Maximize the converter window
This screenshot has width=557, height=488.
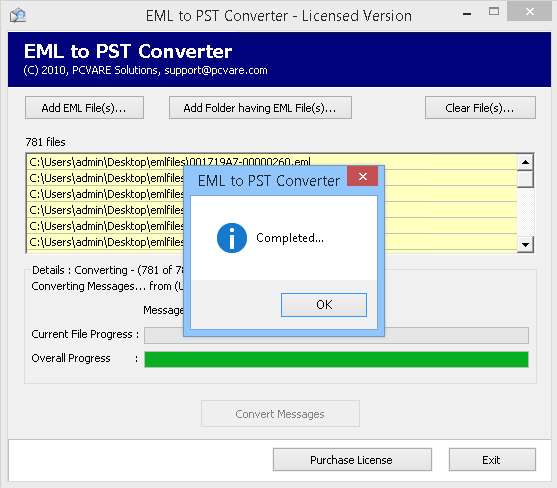pyautogui.click(x=494, y=12)
